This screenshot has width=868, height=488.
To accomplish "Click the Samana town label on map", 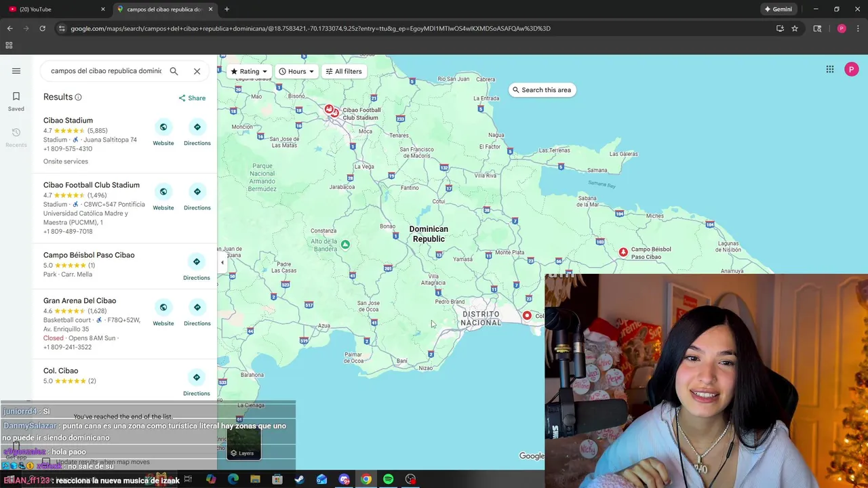I will [597, 170].
